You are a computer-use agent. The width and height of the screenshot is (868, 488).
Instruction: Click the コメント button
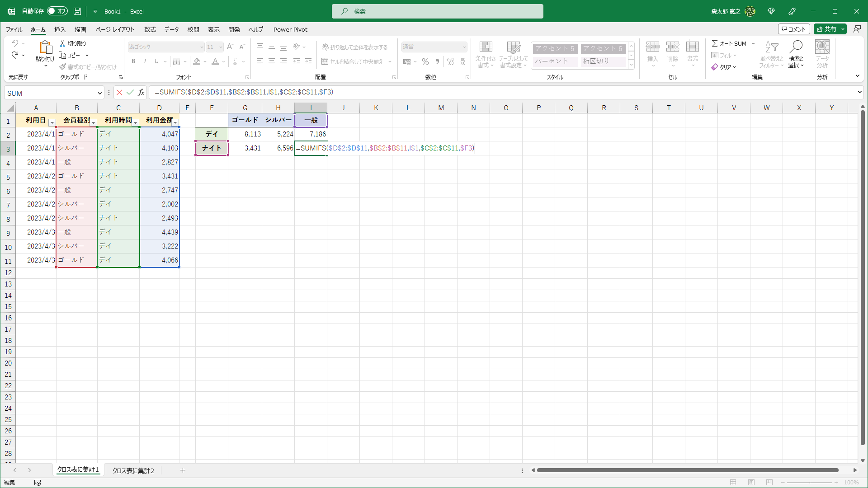pyautogui.click(x=794, y=29)
